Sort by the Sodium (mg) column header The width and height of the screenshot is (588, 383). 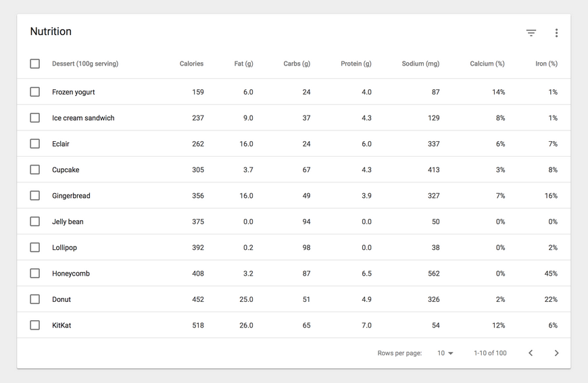(421, 63)
